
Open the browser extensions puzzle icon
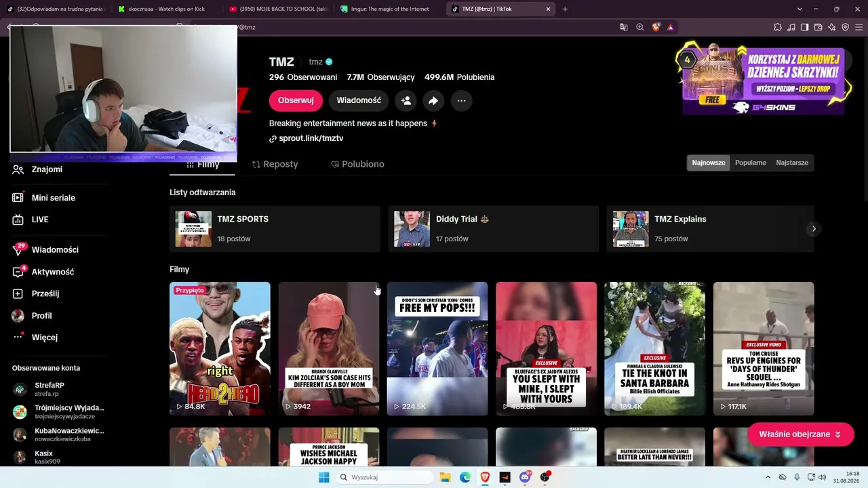(x=778, y=27)
